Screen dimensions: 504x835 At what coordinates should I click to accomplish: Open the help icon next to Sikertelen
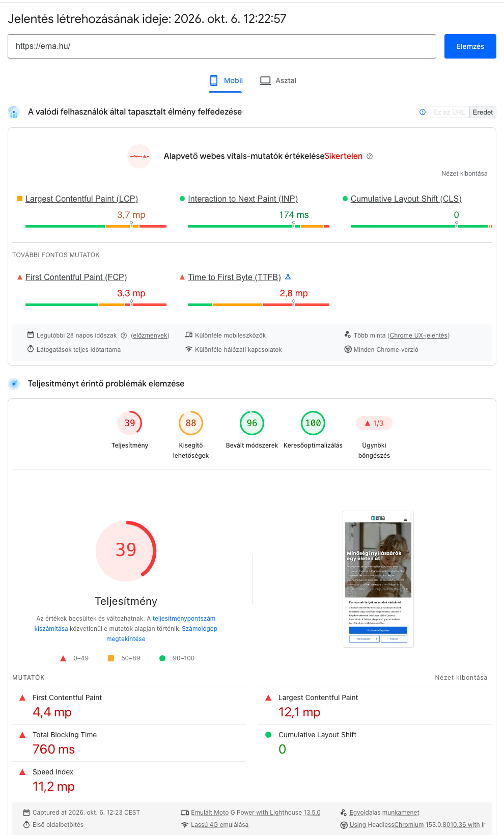click(x=370, y=156)
